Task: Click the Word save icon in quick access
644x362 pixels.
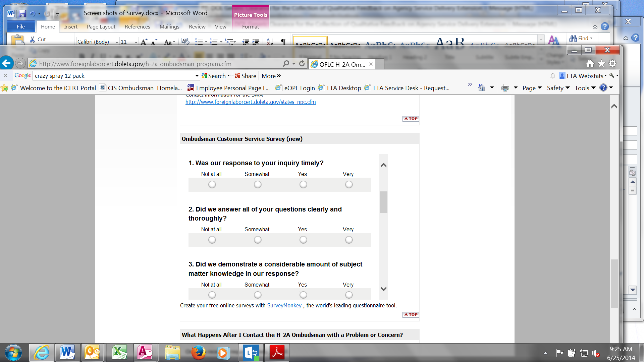Action: tap(22, 13)
